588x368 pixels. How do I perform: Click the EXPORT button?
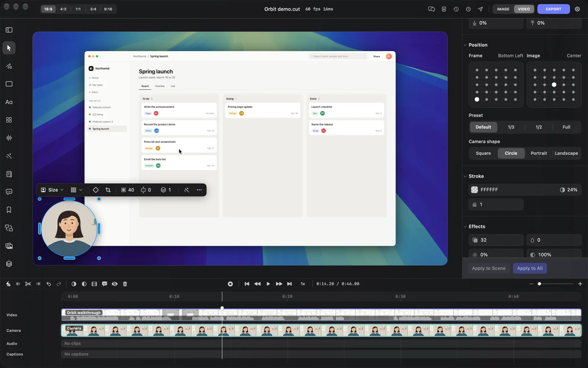[x=553, y=9]
